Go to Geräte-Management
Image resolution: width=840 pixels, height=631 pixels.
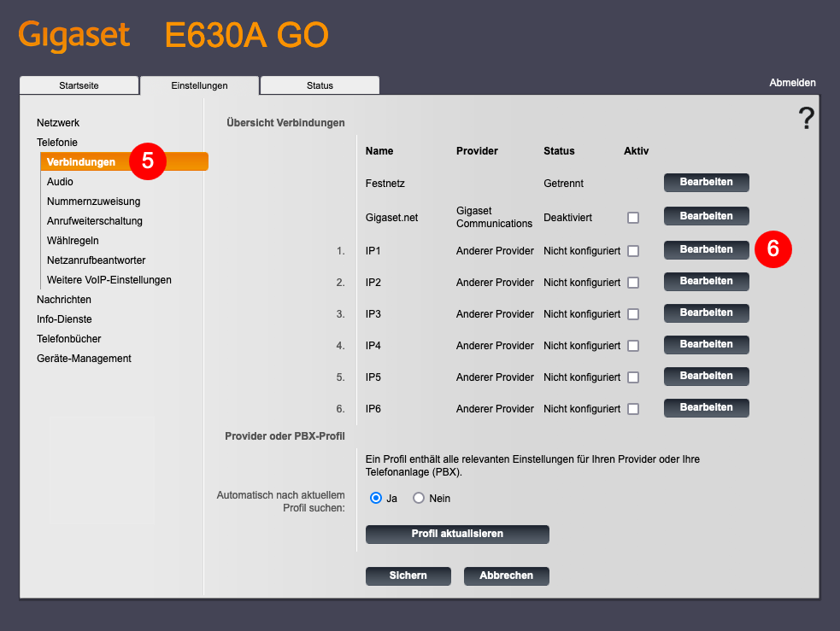(84, 359)
